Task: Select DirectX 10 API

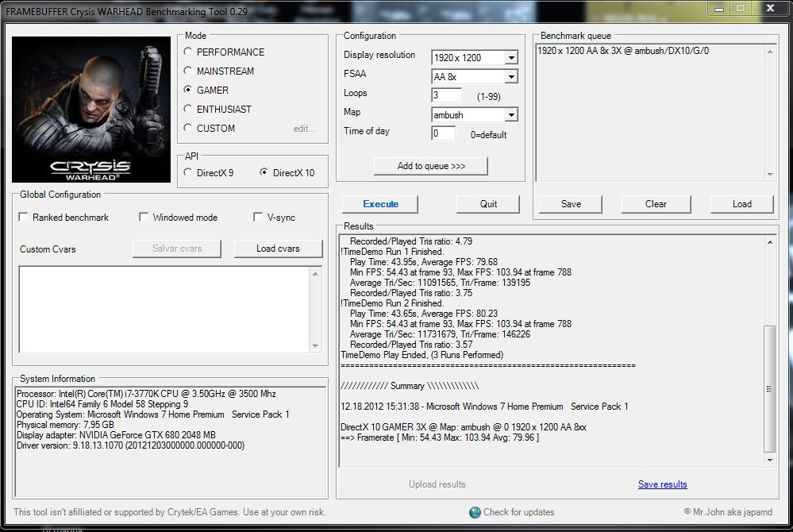Action: (264, 172)
